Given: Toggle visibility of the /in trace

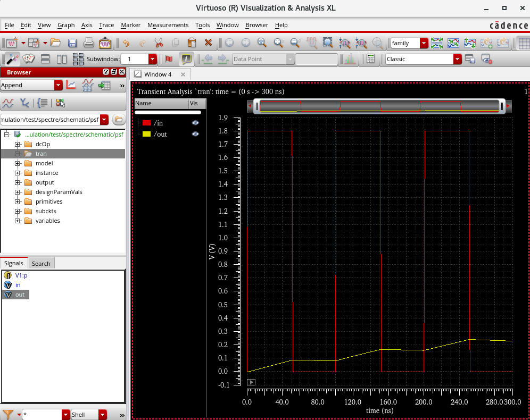Looking at the screenshot, I should [195, 123].
